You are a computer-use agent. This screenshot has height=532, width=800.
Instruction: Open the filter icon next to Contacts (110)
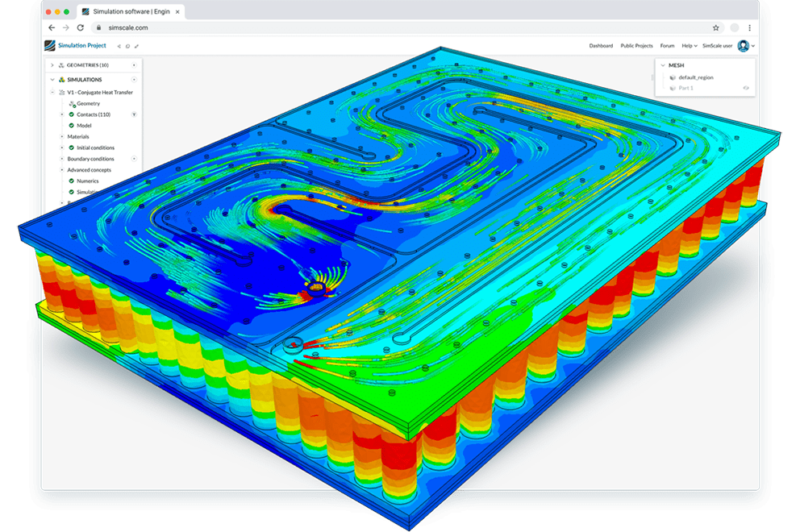[x=134, y=114]
